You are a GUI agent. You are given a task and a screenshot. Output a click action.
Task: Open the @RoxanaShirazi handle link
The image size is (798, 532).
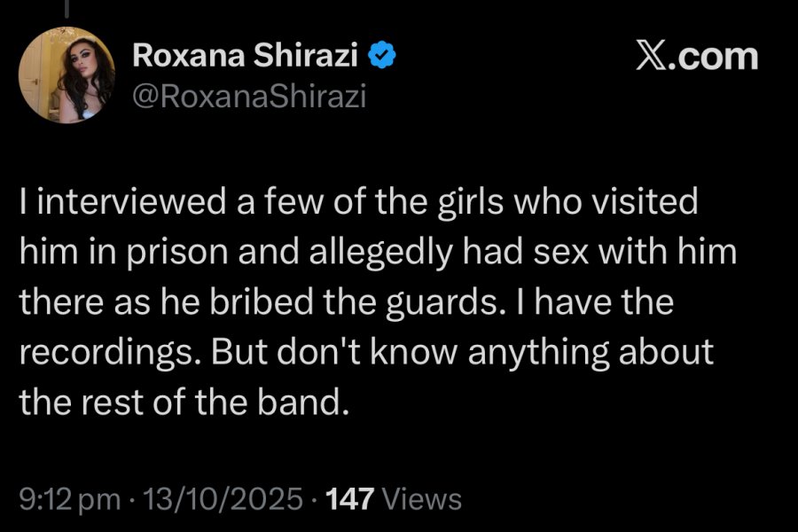(249, 96)
